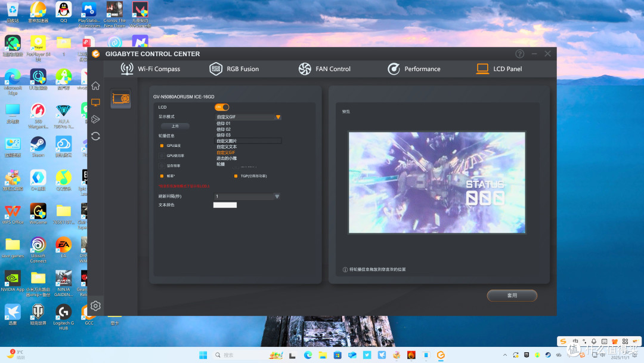This screenshot has width=644, height=363.
Task: Click the Gigabyte Control Center logo icon
Action: click(x=95, y=54)
